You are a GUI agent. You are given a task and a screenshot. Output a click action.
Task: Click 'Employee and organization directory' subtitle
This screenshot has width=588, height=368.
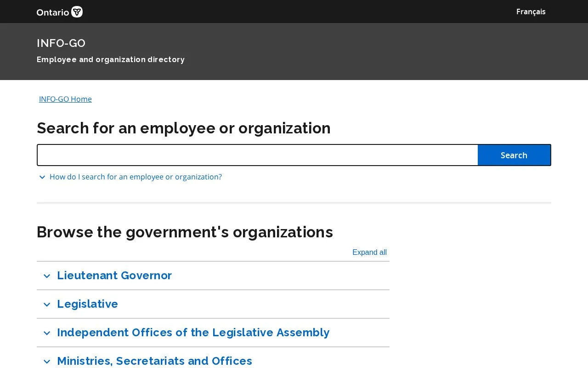pyautogui.click(x=111, y=59)
